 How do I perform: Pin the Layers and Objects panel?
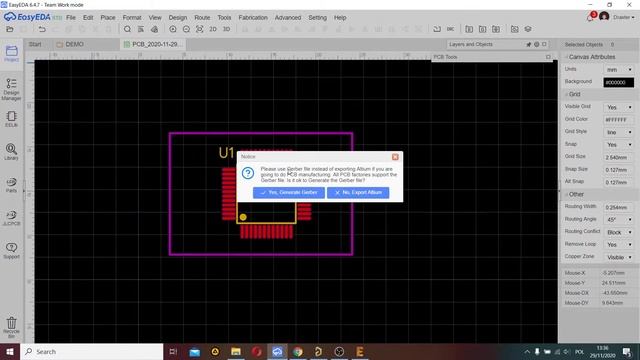coord(529,44)
